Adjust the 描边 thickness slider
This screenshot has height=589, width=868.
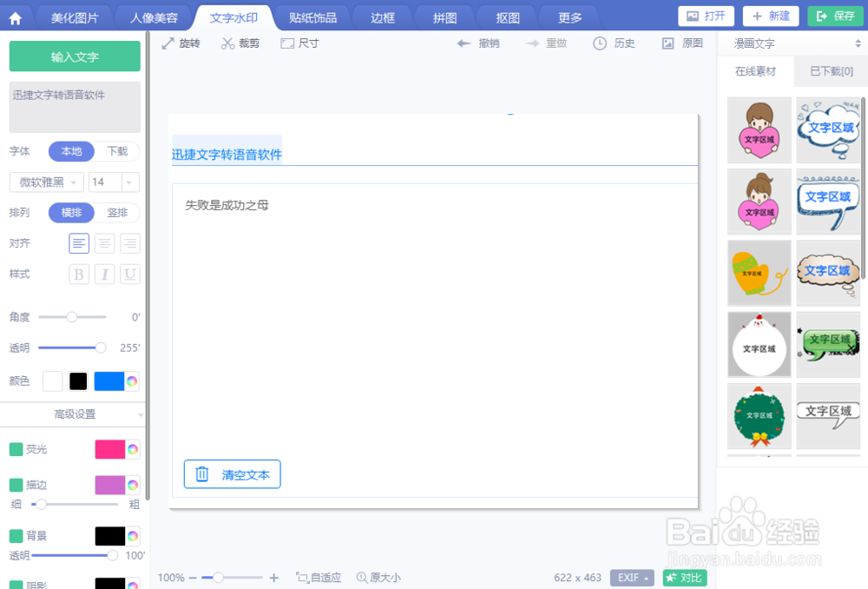coord(74,504)
